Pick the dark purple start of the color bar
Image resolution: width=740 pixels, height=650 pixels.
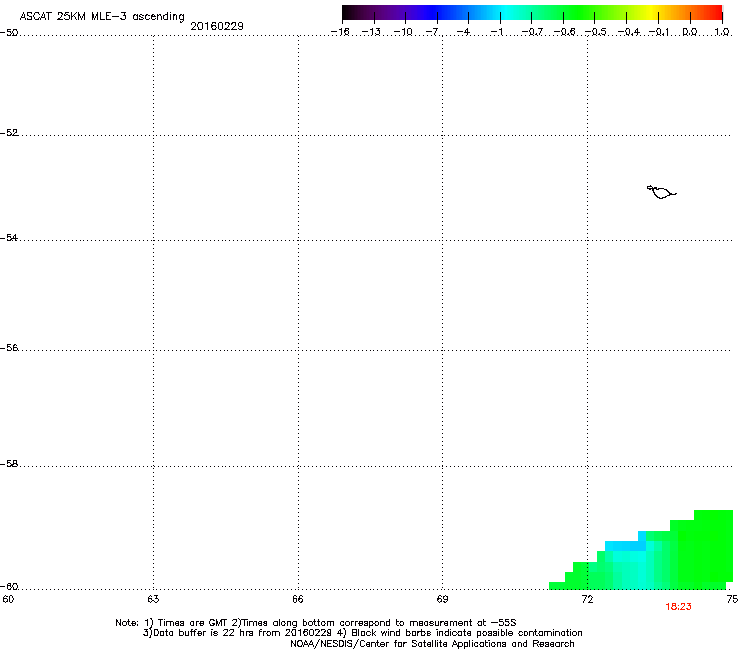[x=352, y=12]
